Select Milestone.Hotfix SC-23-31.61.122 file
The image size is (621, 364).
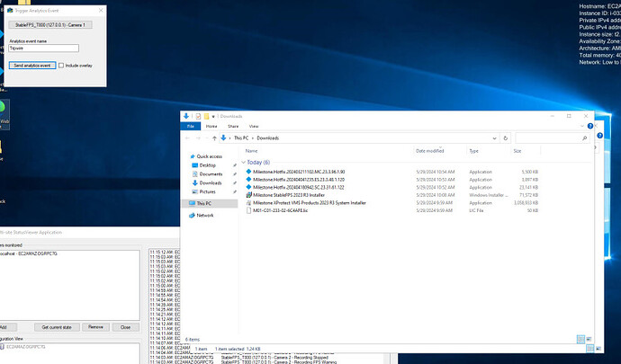[x=299, y=187]
